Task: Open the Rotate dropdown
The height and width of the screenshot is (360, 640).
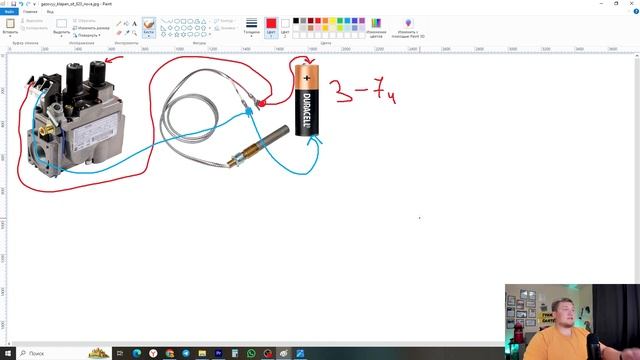Action: (x=87, y=36)
